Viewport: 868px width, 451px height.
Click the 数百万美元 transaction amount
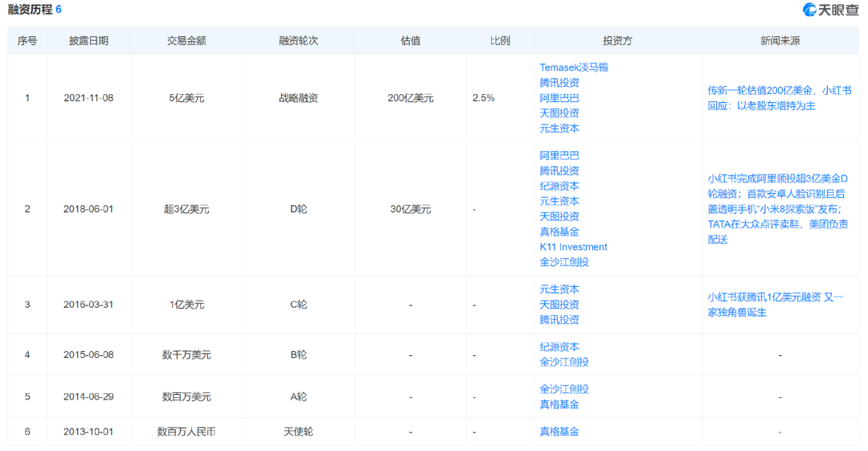186,396
